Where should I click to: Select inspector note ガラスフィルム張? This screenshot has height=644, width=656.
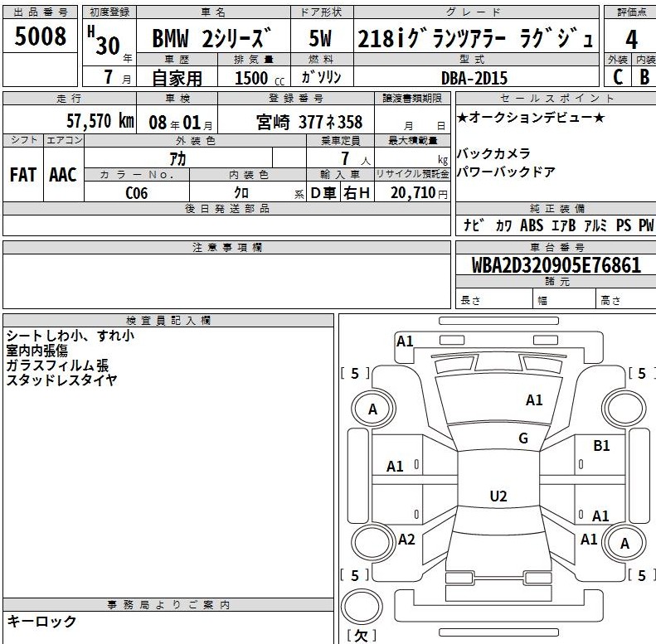pyautogui.click(x=57, y=366)
